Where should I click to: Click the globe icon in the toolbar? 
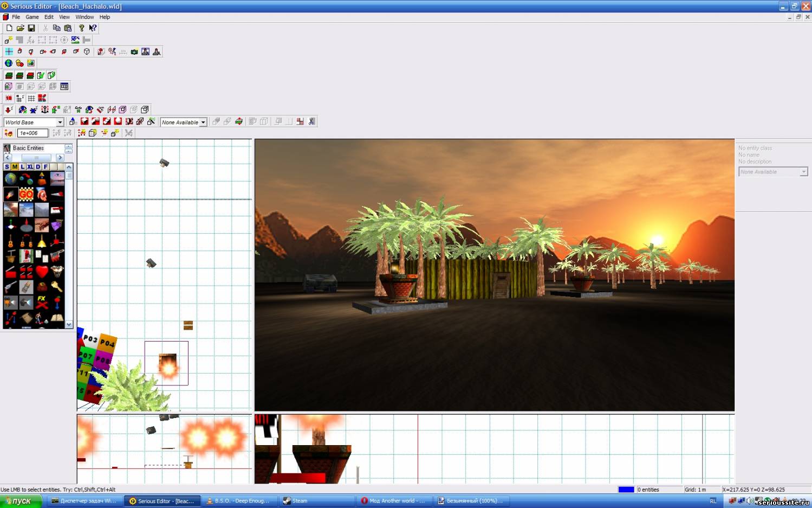pos(9,63)
